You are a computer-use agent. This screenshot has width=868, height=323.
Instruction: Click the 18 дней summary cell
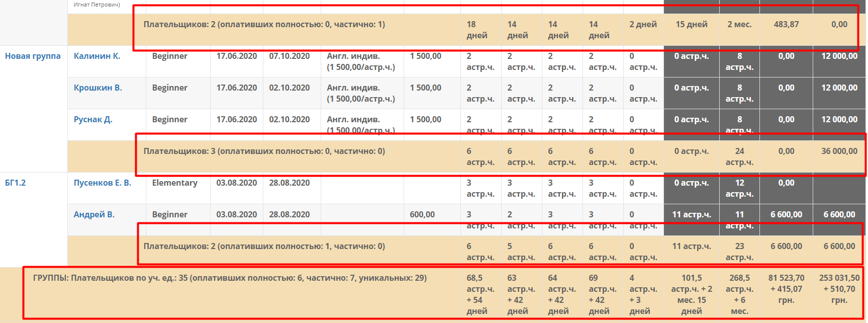click(x=477, y=30)
